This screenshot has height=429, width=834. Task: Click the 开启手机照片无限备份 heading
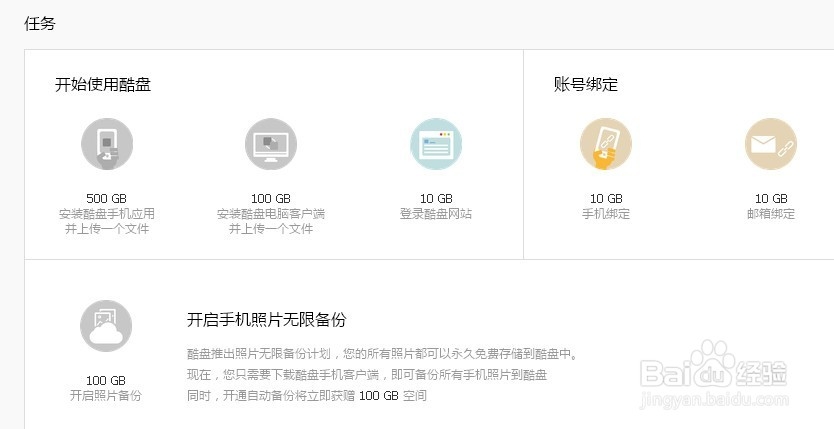[x=266, y=319]
